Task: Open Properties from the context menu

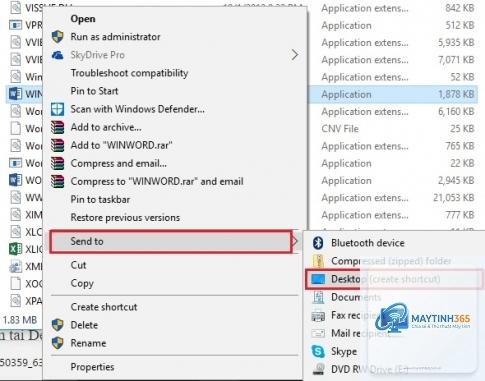Action: [x=92, y=367]
